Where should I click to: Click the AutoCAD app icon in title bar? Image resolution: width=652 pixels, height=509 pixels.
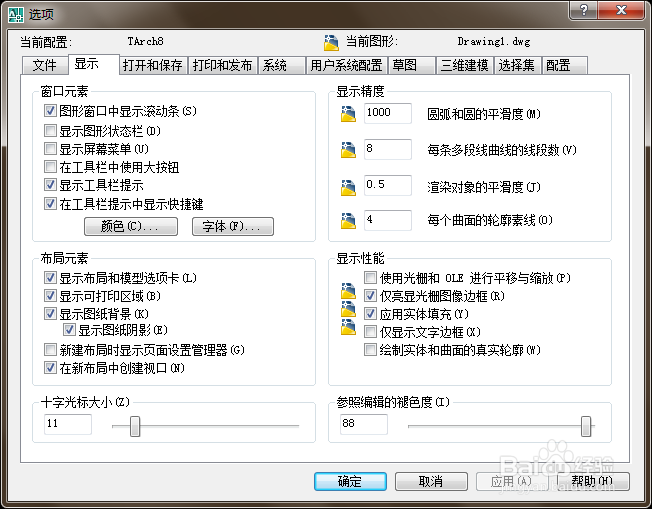[16, 15]
